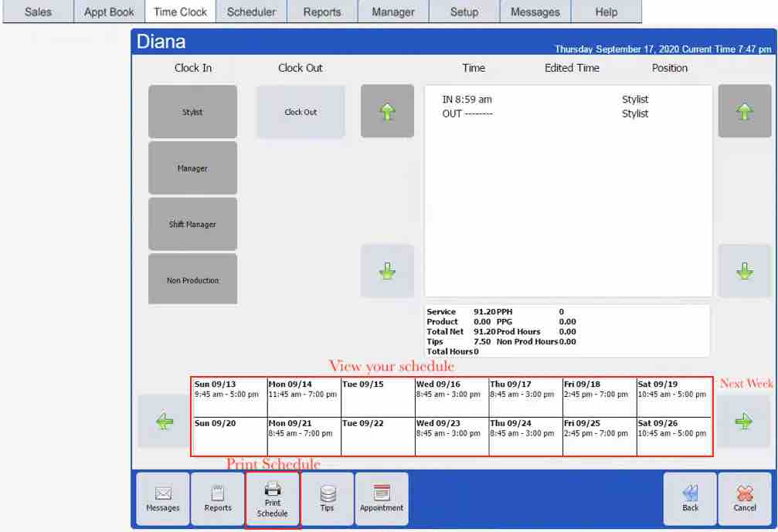Clock in as Non Production

pyautogui.click(x=192, y=280)
